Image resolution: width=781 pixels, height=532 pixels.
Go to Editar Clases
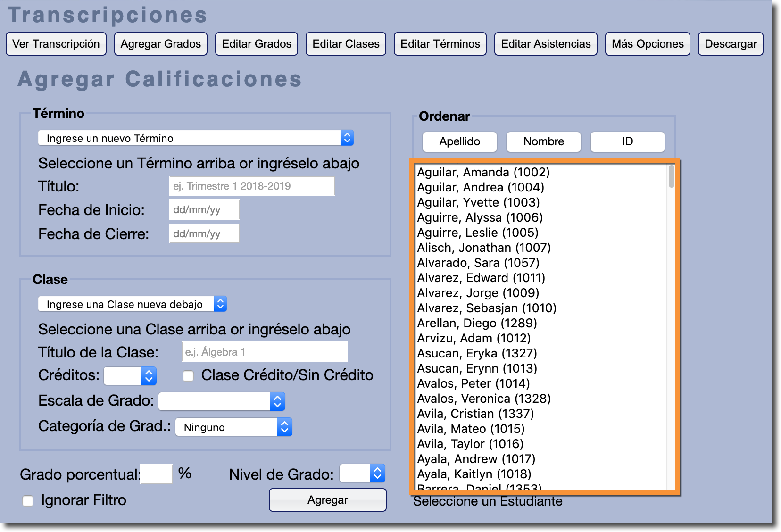[x=346, y=44]
